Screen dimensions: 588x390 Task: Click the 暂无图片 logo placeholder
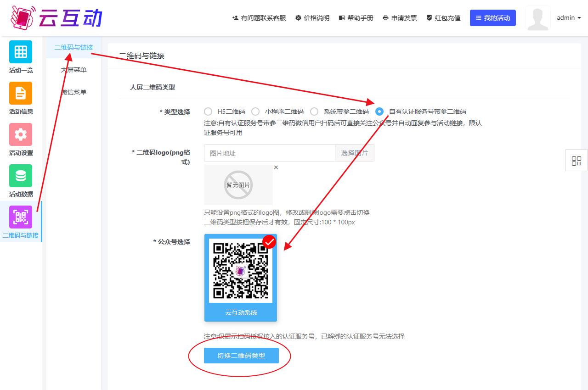click(238, 185)
